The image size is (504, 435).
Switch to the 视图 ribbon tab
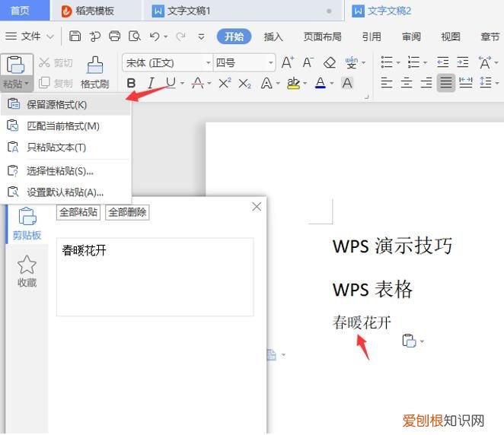tap(451, 37)
